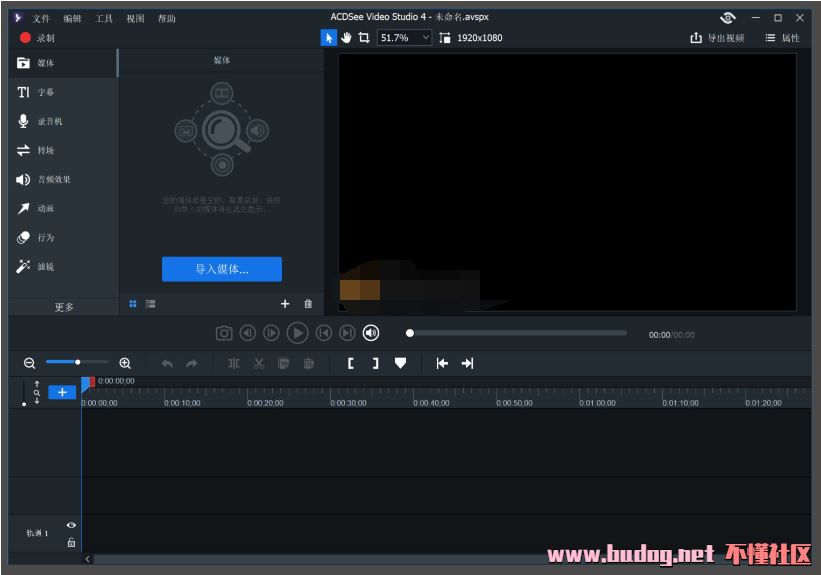Click the add marker icon
The height and width of the screenshot is (575, 821).
click(400, 364)
